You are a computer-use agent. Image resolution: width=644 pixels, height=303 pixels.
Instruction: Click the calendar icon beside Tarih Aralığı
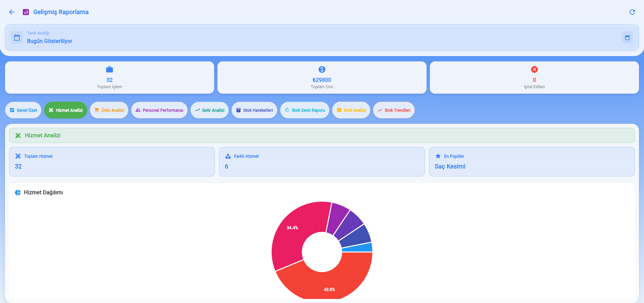coord(17,38)
